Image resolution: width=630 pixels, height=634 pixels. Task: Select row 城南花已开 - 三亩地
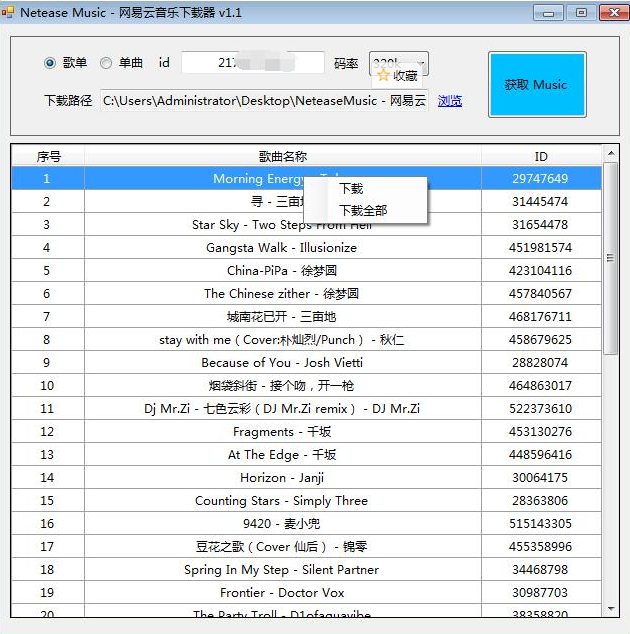[x=306, y=317]
